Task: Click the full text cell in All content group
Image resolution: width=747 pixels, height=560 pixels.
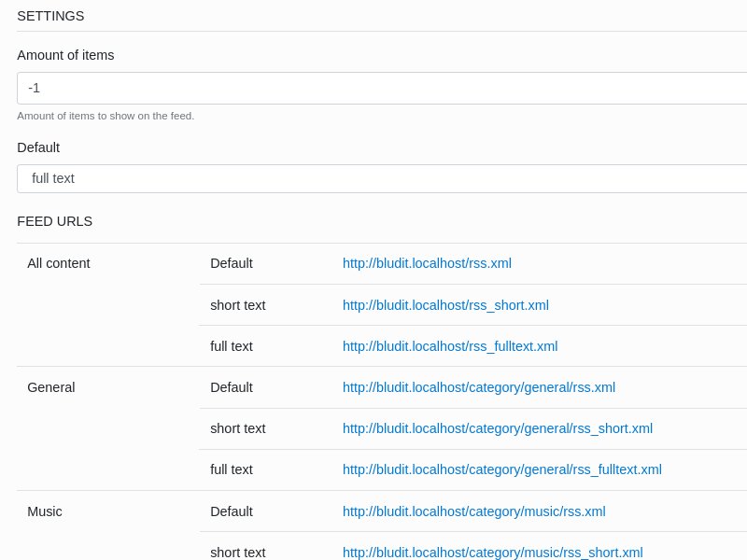Action: point(232,346)
